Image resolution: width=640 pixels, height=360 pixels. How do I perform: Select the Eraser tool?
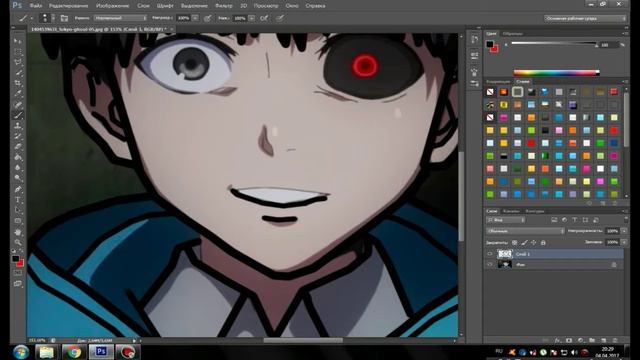(x=18, y=147)
